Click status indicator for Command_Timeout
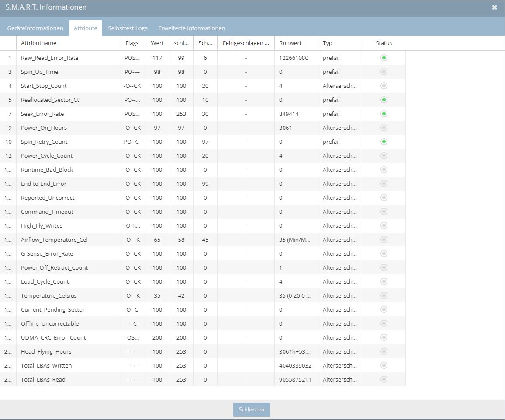505x420 pixels. click(384, 212)
